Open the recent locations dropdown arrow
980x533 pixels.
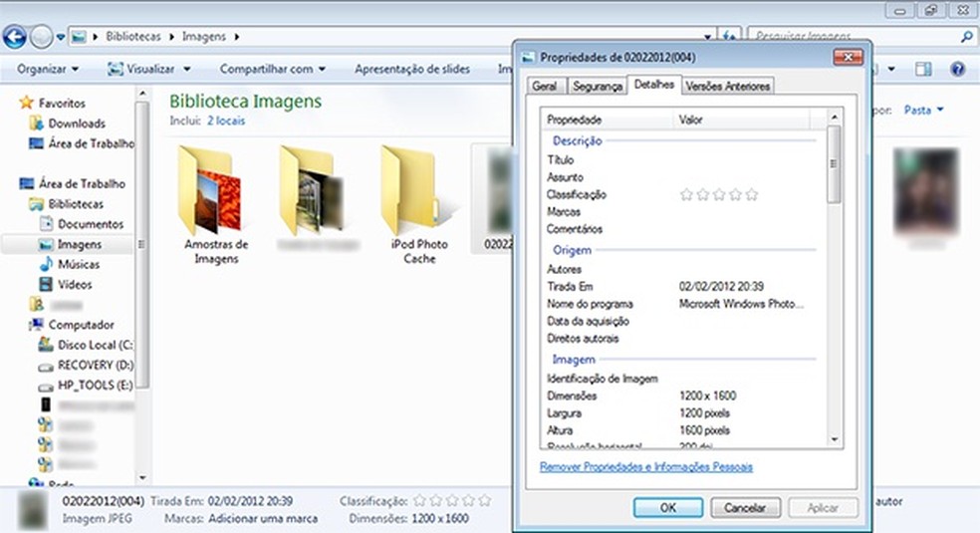click(61, 37)
